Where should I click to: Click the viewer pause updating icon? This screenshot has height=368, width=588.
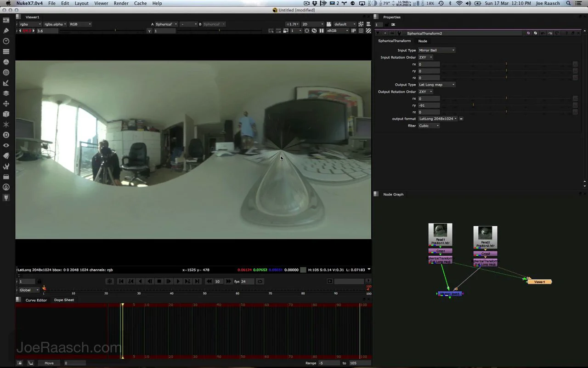(322, 31)
